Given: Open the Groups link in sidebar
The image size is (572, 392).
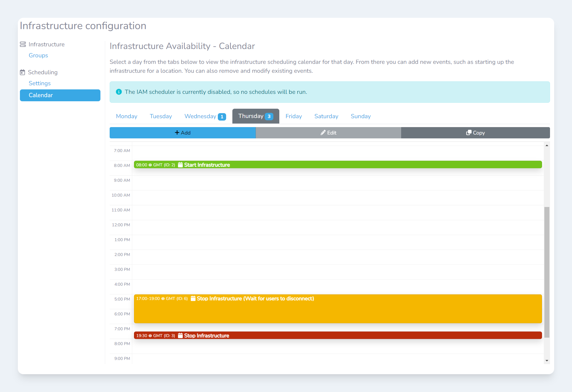Looking at the screenshot, I should [38, 55].
